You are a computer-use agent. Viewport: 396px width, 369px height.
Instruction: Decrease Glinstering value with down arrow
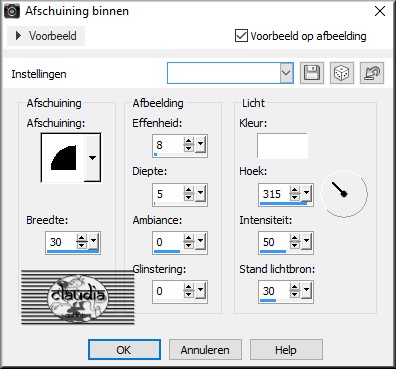pos(189,294)
